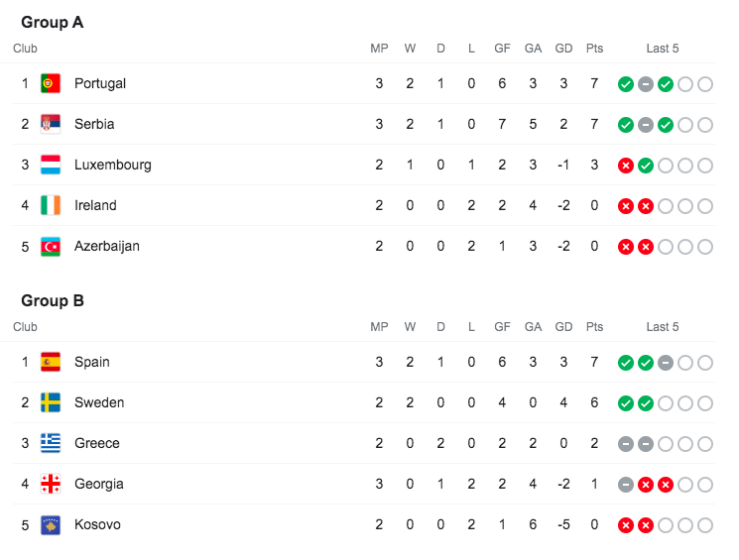Click Portugal's first green win indicator

tap(626, 84)
